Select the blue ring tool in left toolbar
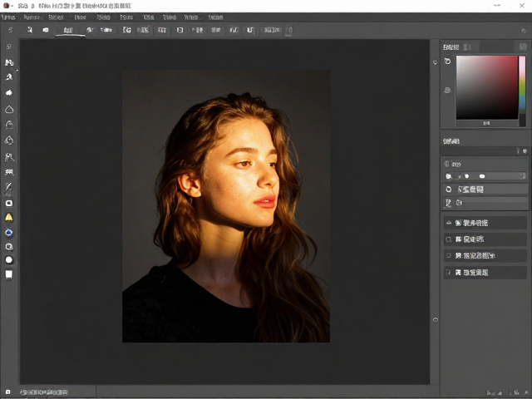This screenshot has width=532, height=399. [x=9, y=233]
